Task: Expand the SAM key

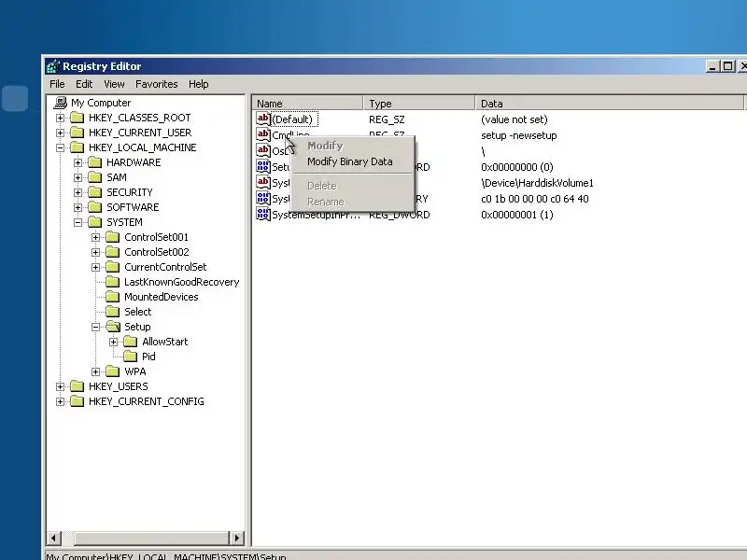Action: (x=78, y=177)
